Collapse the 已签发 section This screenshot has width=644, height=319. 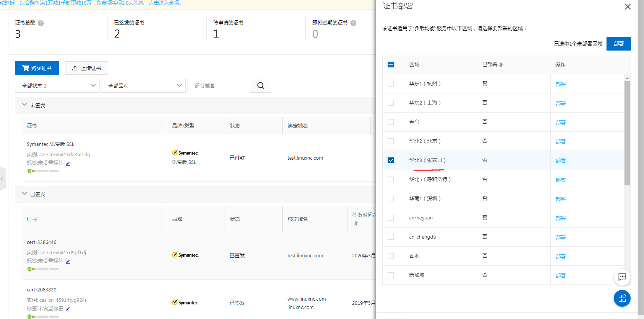pyautogui.click(x=24, y=193)
